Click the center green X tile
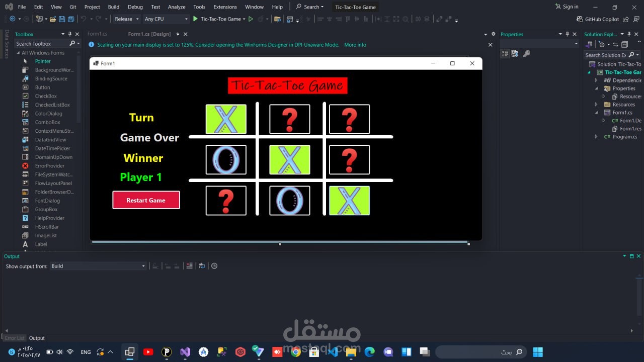The height and width of the screenshot is (362, 644). (290, 160)
